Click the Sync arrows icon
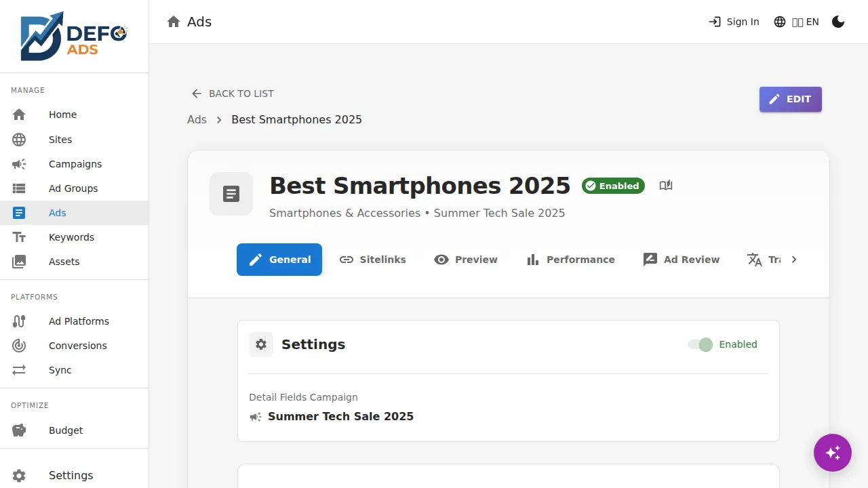This screenshot has width=868, height=488. pyautogui.click(x=19, y=370)
